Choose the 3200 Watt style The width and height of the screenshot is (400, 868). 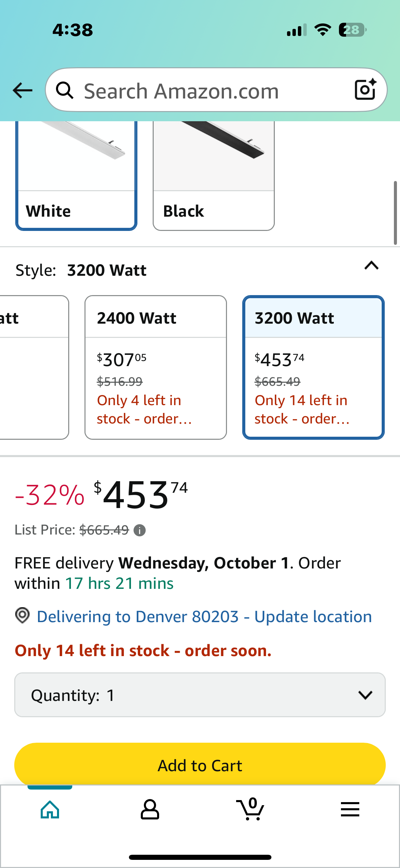click(313, 367)
